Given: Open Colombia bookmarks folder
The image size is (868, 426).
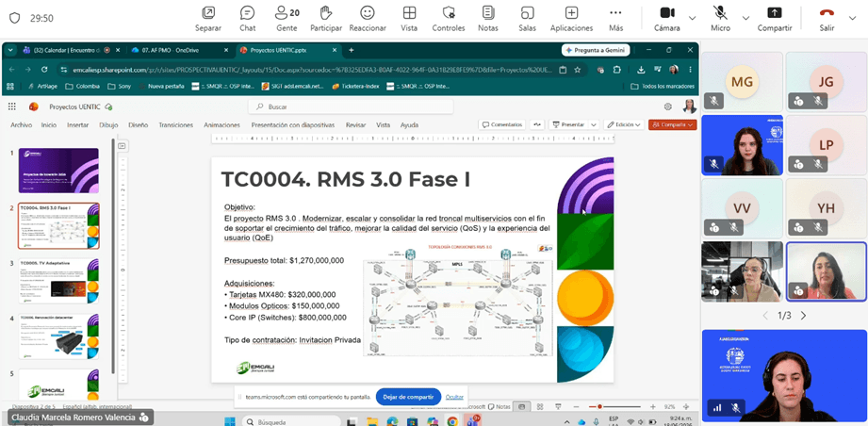Looking at the screenshot, I should click(x=83, y=87).
